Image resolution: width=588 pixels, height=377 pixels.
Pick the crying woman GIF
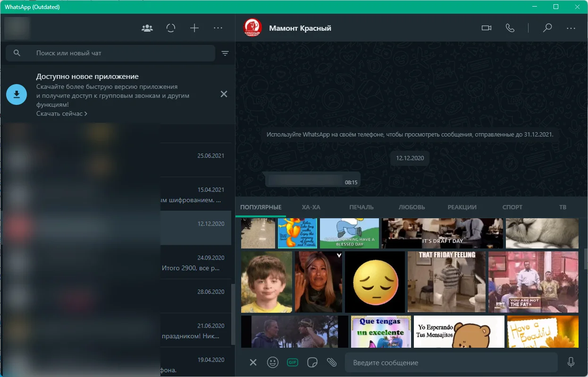(319, 282)
